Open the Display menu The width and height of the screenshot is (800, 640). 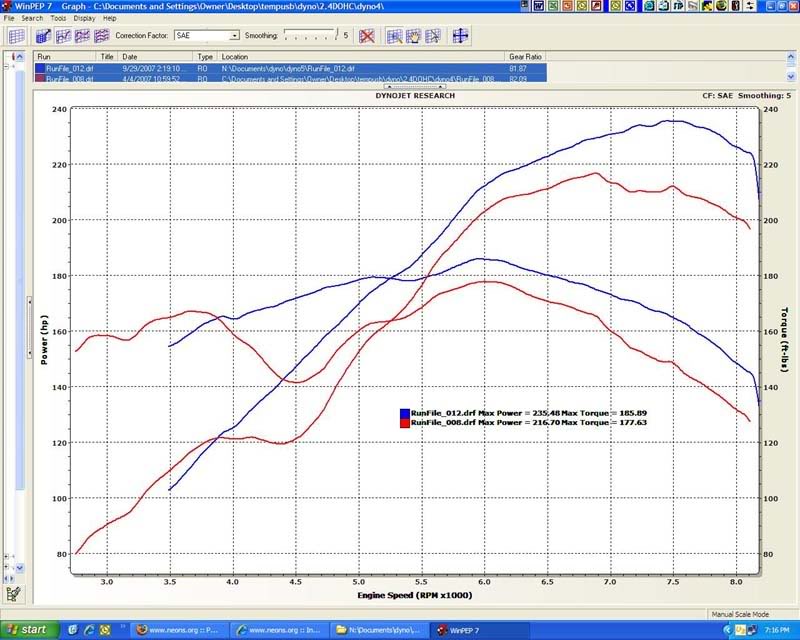pyautogui.click(x=84, y=18)
